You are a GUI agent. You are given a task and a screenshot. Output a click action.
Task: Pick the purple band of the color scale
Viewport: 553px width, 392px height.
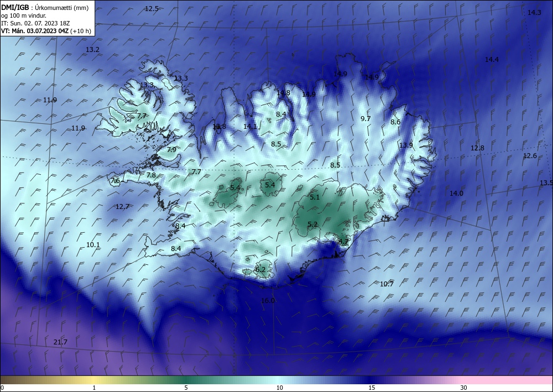(416, 380)
